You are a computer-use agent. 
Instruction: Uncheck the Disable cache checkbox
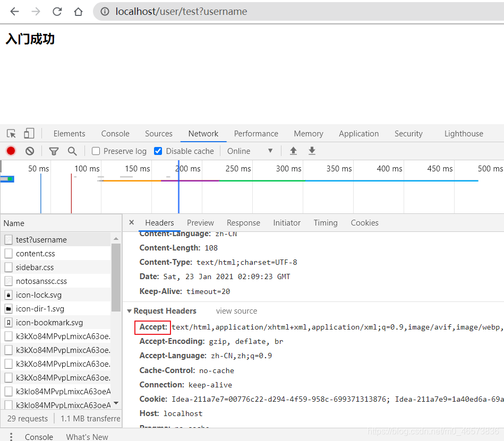pos(158,151)
